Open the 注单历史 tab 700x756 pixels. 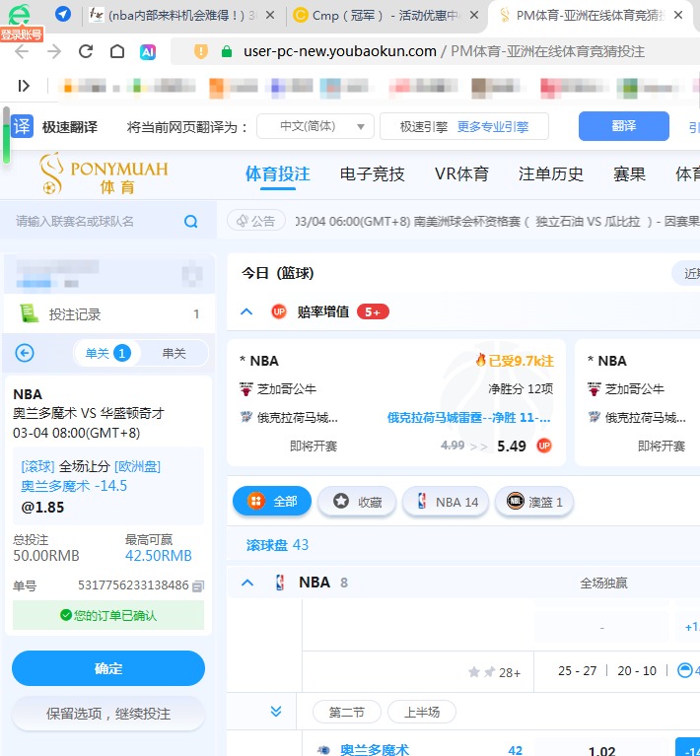551,174
